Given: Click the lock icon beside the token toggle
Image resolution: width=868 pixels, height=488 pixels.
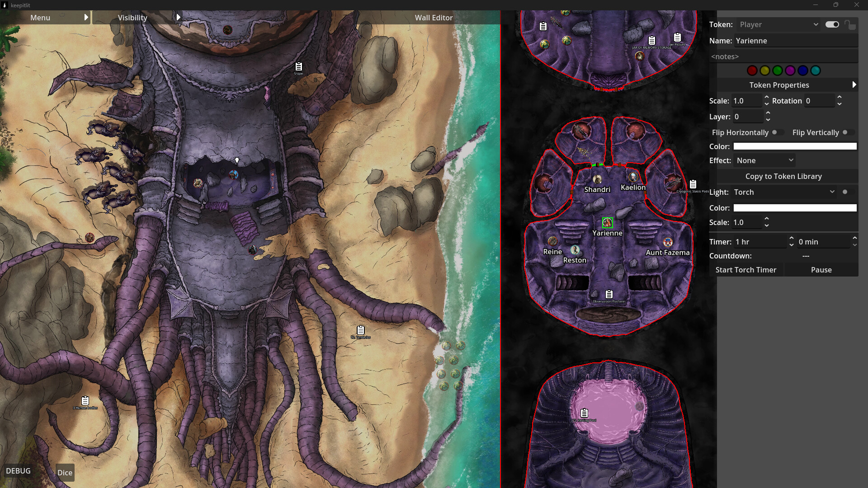Looking at the screenshot, I should click(851, 24).
